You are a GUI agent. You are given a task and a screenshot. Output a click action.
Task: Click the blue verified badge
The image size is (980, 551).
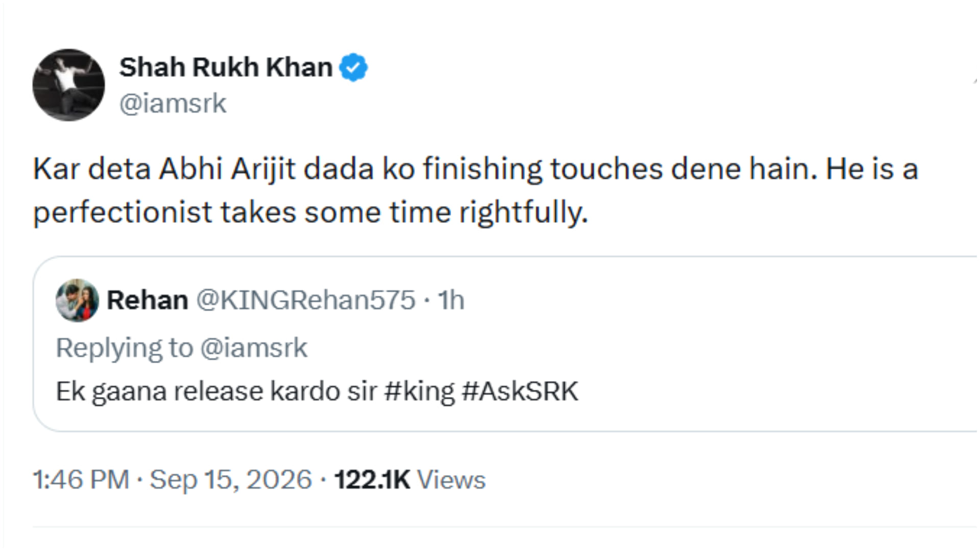(354, 67)
